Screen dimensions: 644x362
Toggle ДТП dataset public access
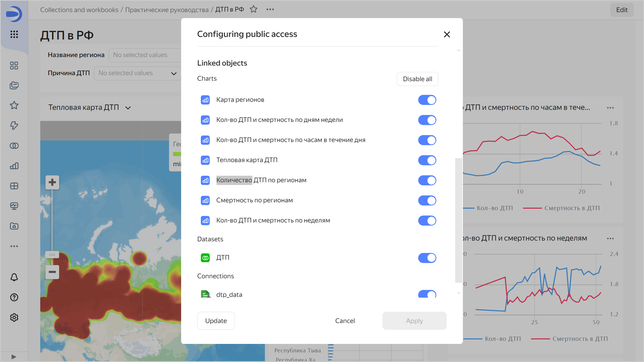427,258
